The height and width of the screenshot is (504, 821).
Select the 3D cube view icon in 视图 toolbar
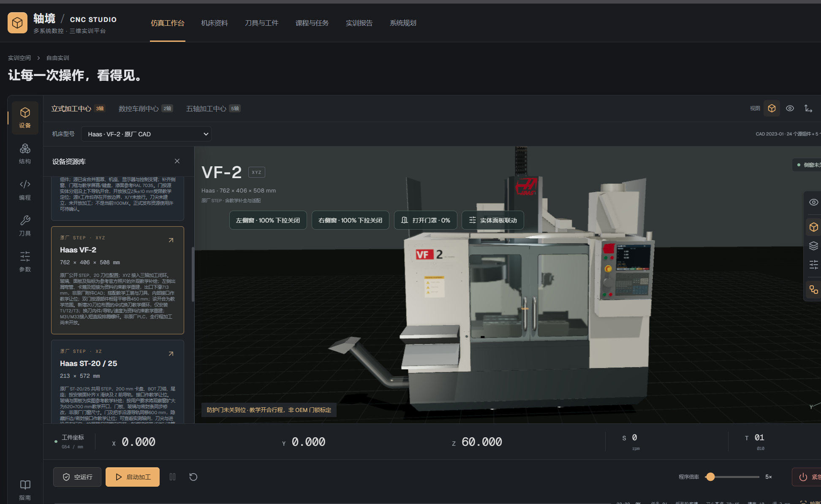pyautogui.click(x=772, y=108)
